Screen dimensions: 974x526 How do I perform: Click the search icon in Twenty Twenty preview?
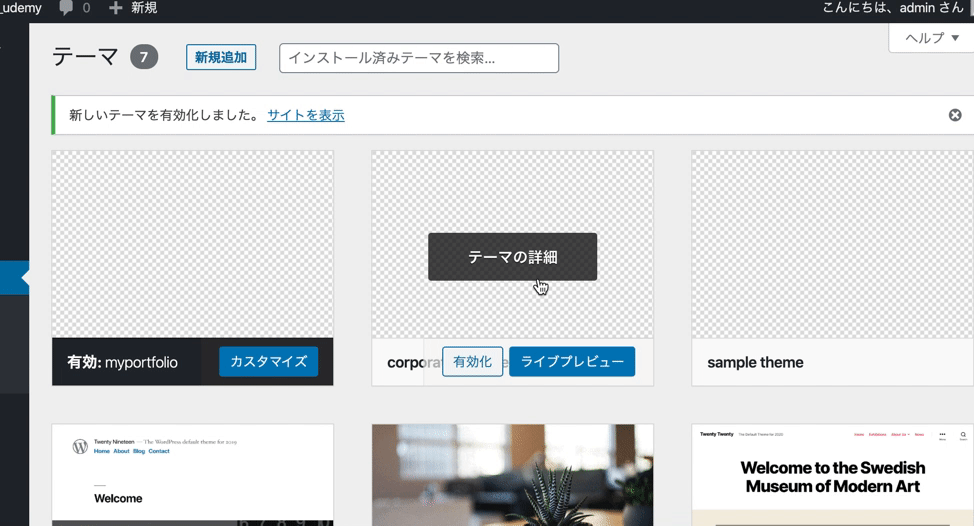(963, 435)
